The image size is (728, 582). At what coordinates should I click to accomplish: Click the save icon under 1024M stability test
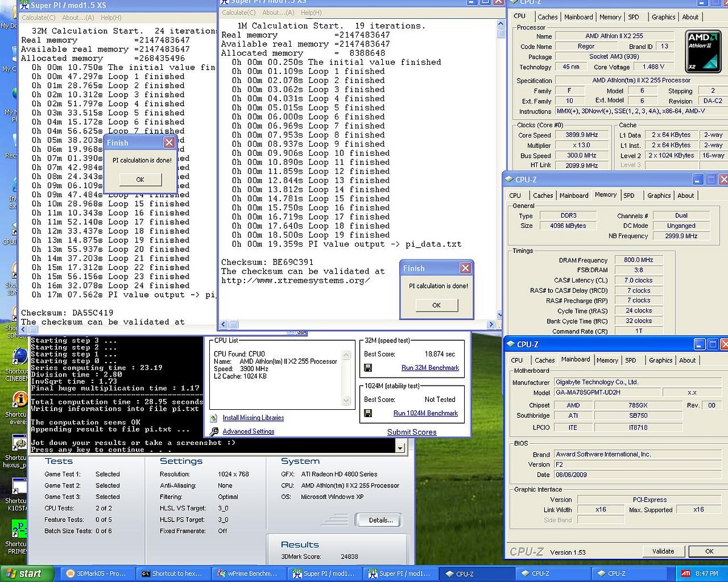368,413
